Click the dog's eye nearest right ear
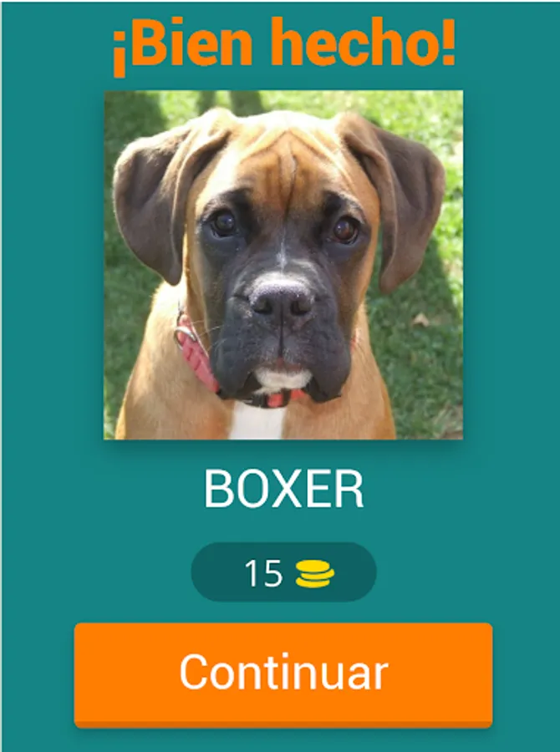The height and width of the screenshot is (752, 560). [347, 231]
